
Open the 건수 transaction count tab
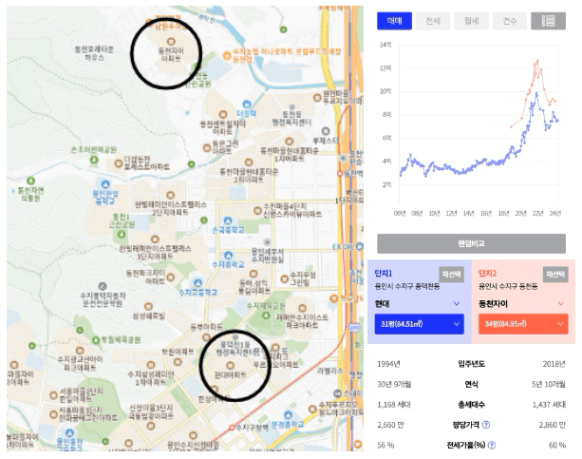click(x=510, y=21)
